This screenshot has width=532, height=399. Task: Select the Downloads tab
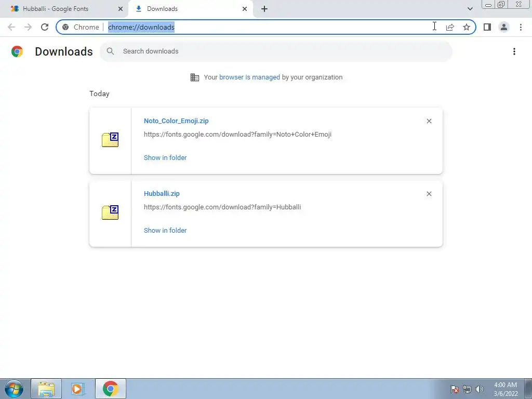click(x=191, y=9)
